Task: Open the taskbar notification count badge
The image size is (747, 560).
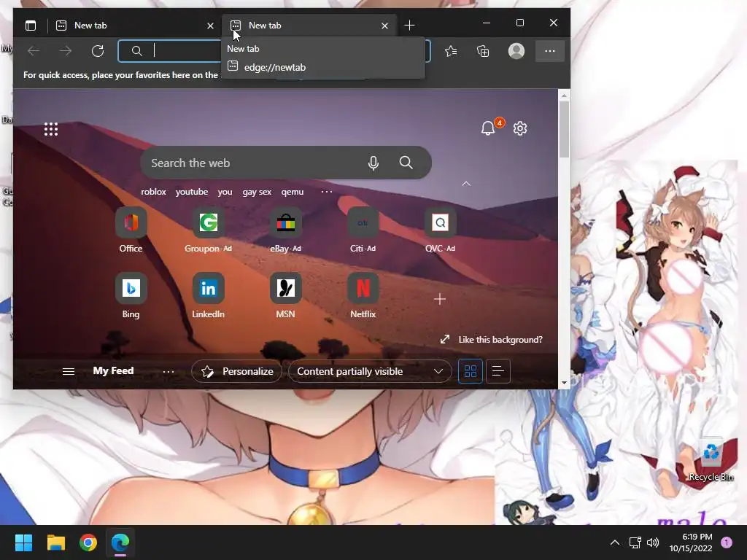Action: pyautogui.click(x=727, y=542)
